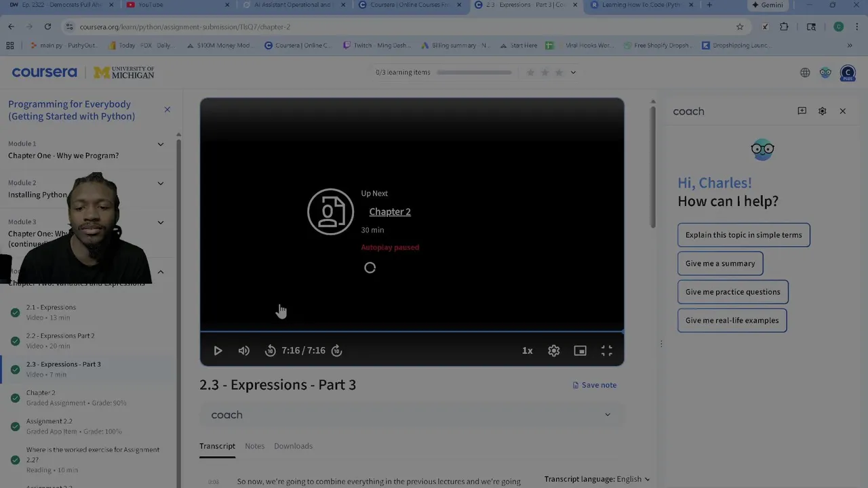
Task: Expand Module 2 Installing Python section
Action: pos(161,183)
